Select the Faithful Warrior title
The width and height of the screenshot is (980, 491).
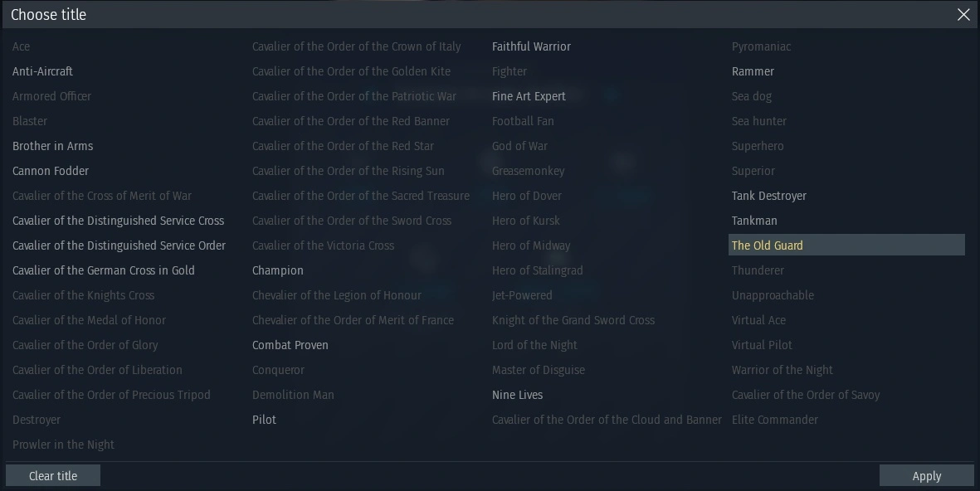[x=532, y=46]
